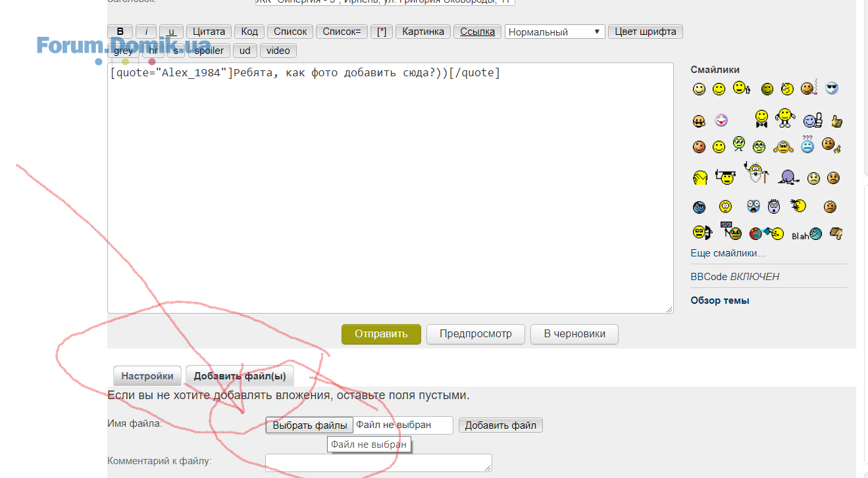Insert the winking smiley in first row
The width and height of the screenshot is (868, 478).
pyautogui.click(x=787, y=89)
